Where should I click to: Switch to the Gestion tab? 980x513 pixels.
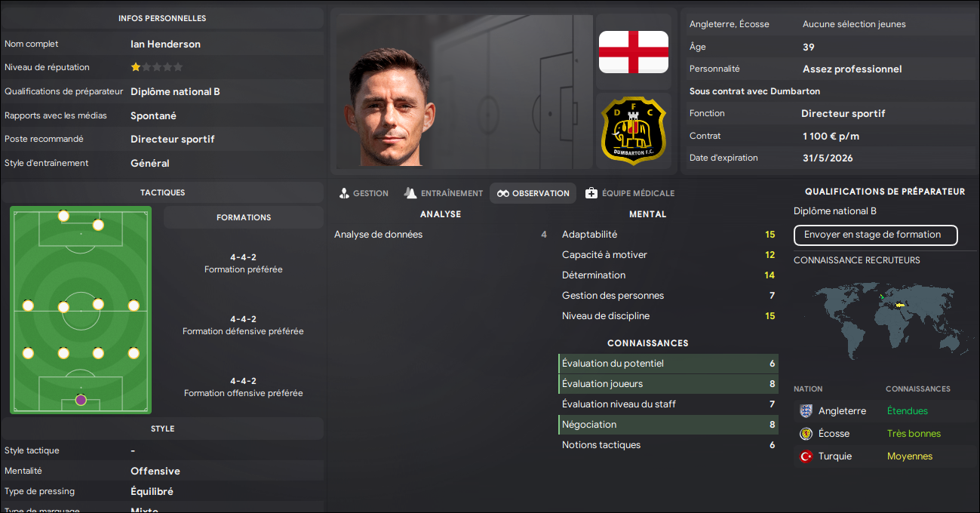(x=364, y=193)
